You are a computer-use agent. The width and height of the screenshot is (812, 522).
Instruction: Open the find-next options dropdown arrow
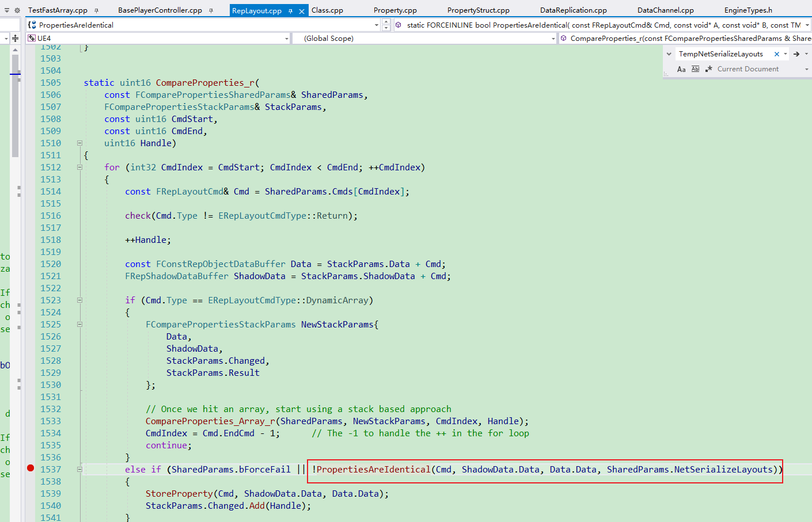tap(806, 54)
